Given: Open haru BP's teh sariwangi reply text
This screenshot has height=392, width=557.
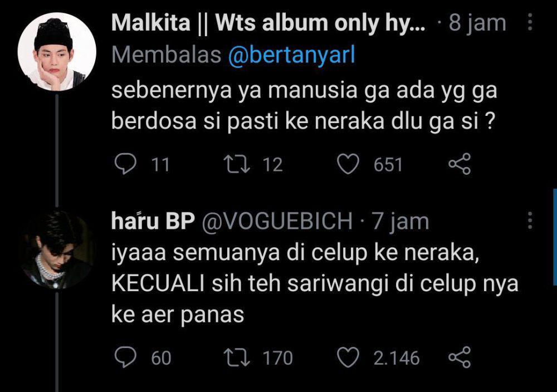Looking at the screenshot, I should (315, 284).
